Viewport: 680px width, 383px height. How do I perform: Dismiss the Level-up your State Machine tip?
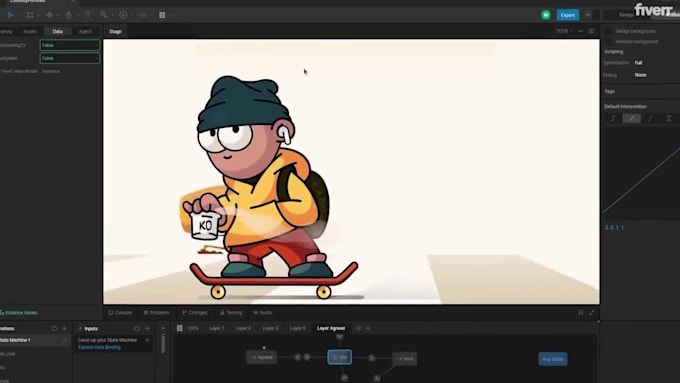pyautogui.click(x=147, y=340)
